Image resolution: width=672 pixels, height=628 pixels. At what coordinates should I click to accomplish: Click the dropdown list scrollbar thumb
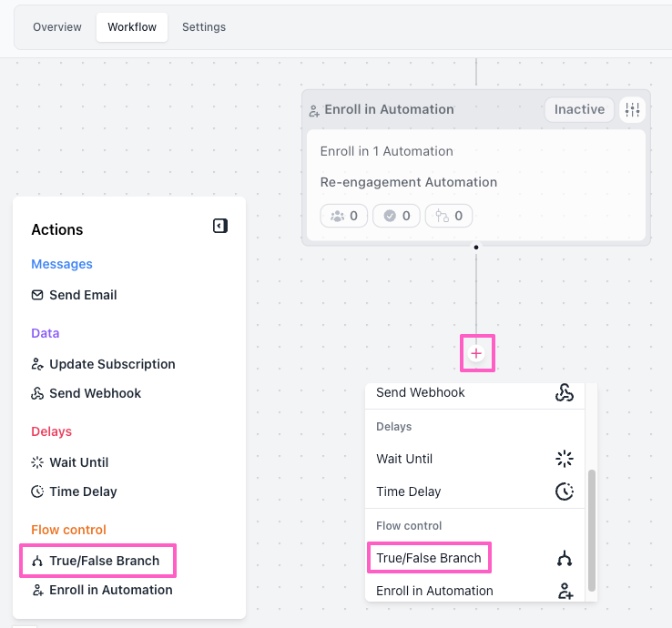pos(592,531)
